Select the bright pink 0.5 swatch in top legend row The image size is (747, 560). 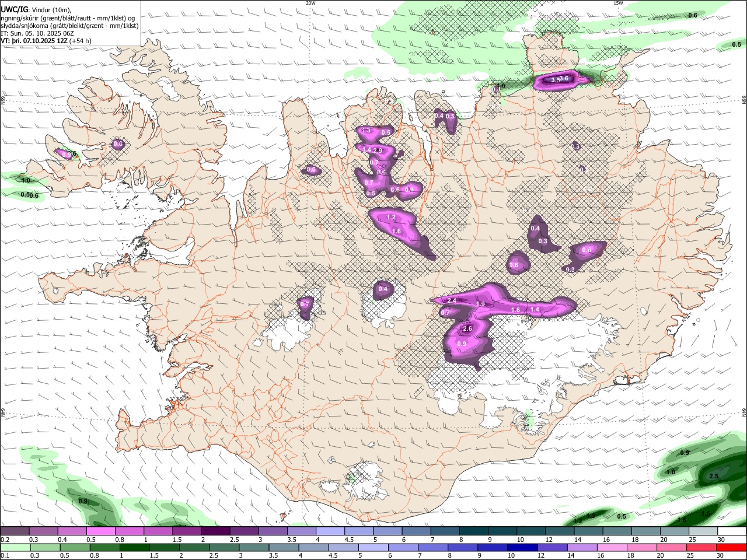pyautogui.click(x=101, y=531)
